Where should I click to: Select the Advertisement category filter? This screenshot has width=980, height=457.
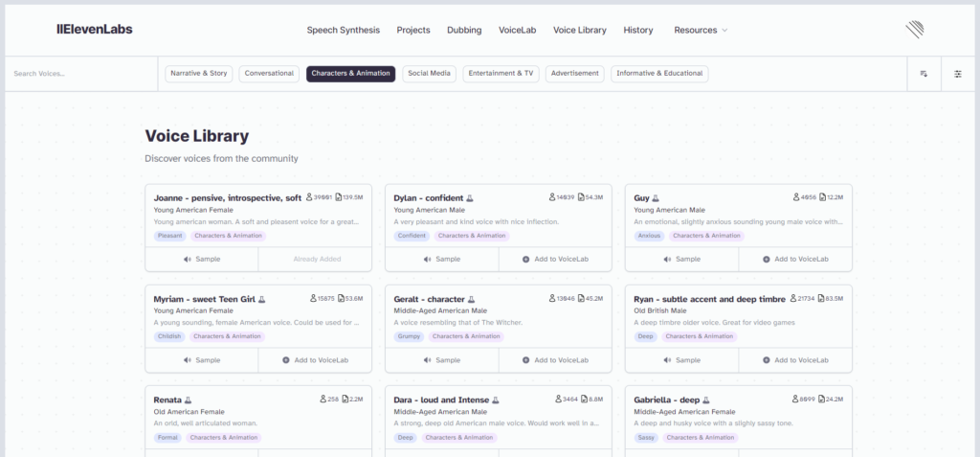(575, 74)
